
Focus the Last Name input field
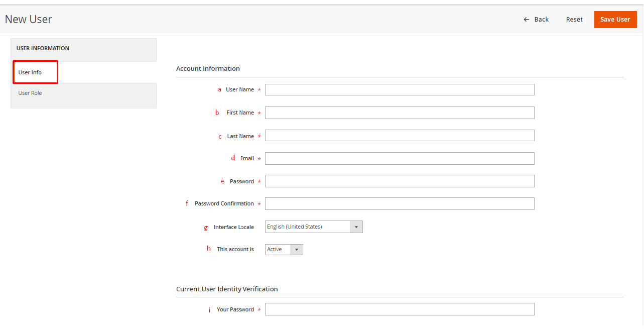(x=400, y=136)
